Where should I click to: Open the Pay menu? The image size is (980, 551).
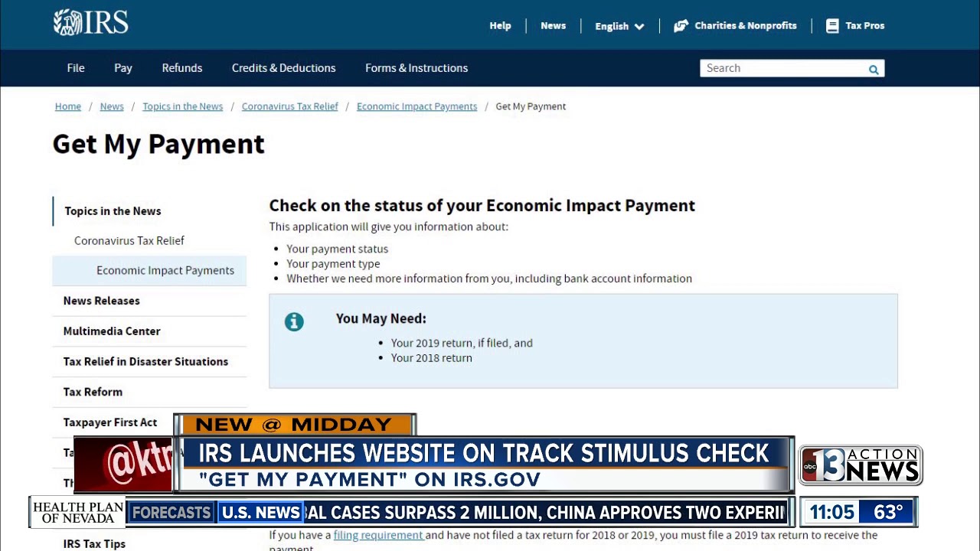pos(123,68)
